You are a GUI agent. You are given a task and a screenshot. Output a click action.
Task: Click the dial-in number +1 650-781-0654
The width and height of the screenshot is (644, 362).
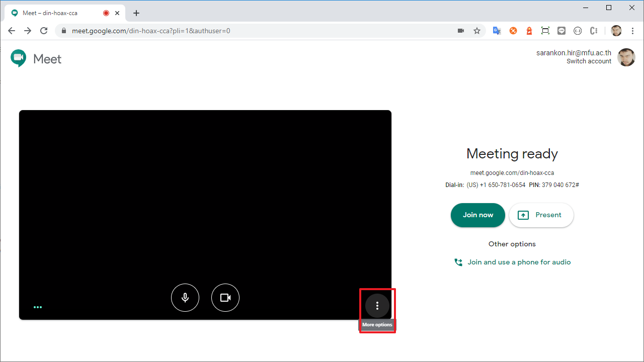(x=503, y=185)
